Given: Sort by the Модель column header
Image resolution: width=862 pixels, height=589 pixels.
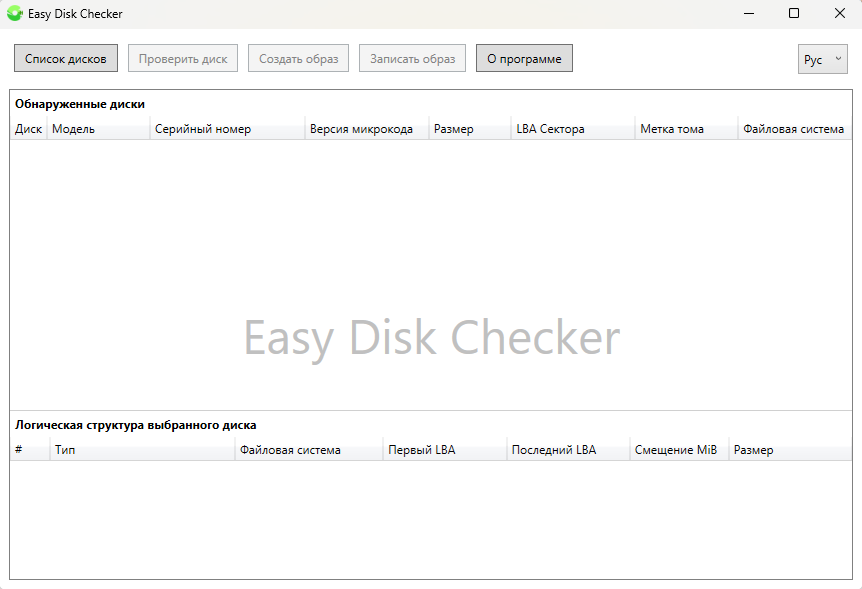Looking at the screenshot, I should click(x=99, y=129).
